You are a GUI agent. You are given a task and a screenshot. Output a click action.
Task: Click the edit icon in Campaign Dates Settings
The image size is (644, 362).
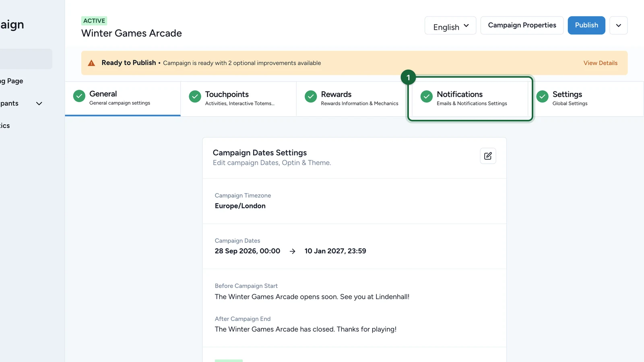(488, 156)
